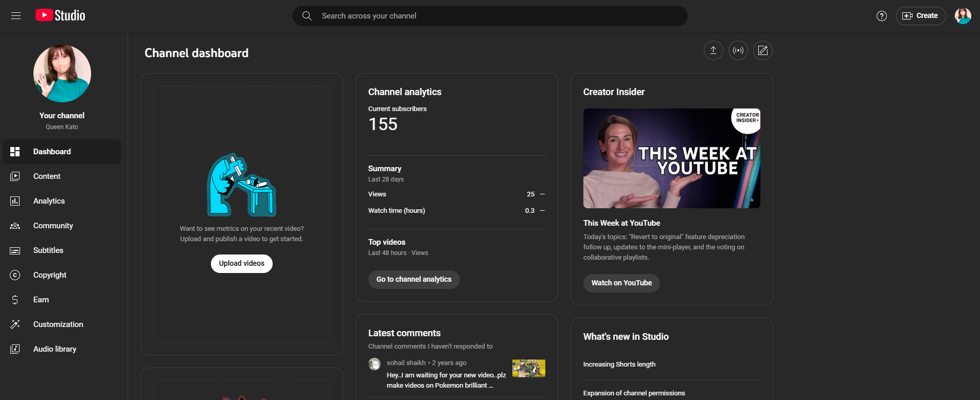This screenshot has width=980, height=400.
Task: Click Go to channel analytics
Action: click(414, 280)
